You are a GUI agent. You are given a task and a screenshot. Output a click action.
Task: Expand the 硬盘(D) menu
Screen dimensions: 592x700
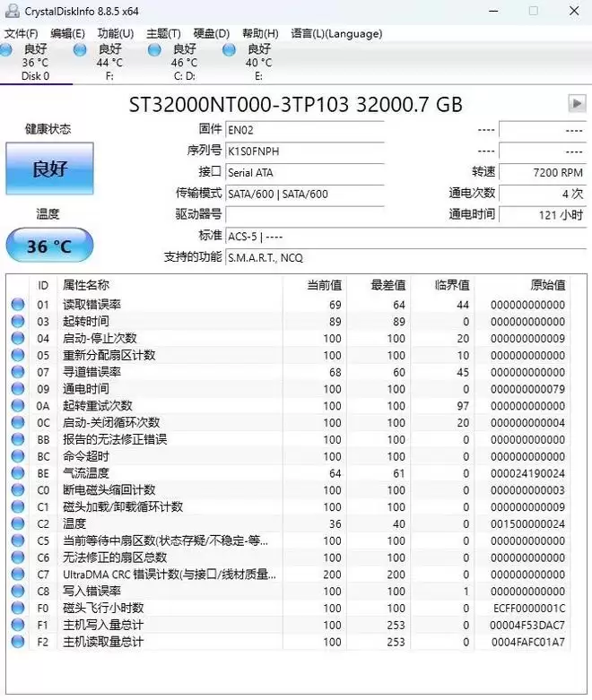click(x=212, y=33)
